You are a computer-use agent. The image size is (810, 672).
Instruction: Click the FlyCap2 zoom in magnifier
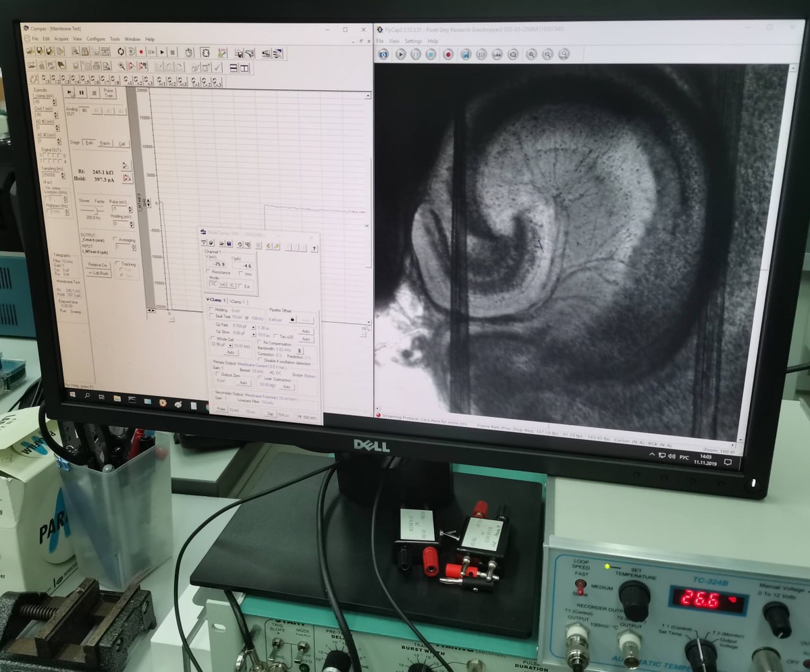pos(531,54)
